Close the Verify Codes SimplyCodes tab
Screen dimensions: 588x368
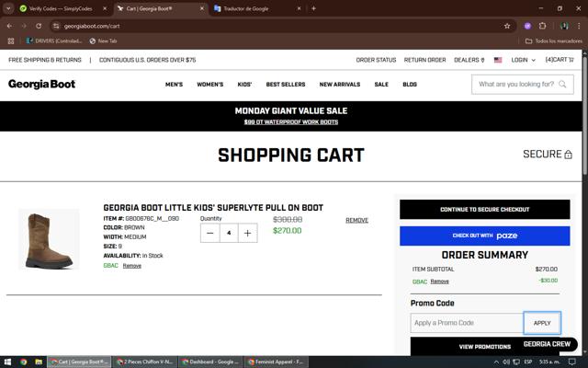[105, 8]
